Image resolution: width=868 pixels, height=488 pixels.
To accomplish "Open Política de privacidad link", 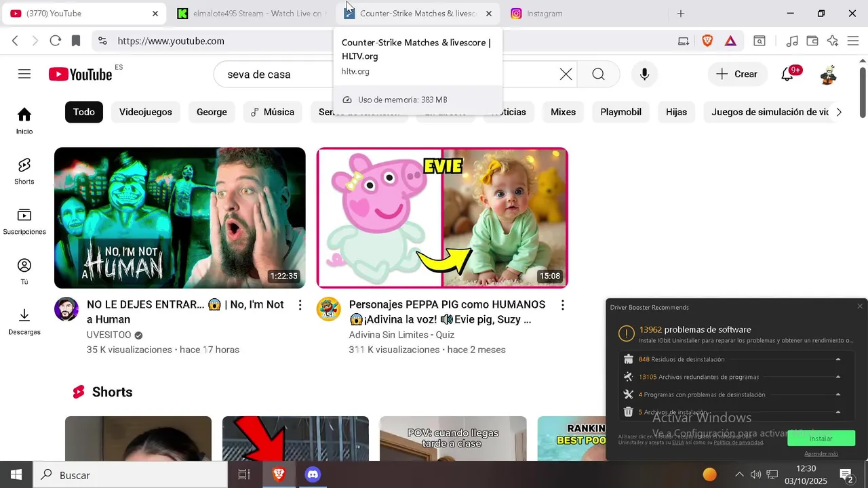I will click(738, 443).
